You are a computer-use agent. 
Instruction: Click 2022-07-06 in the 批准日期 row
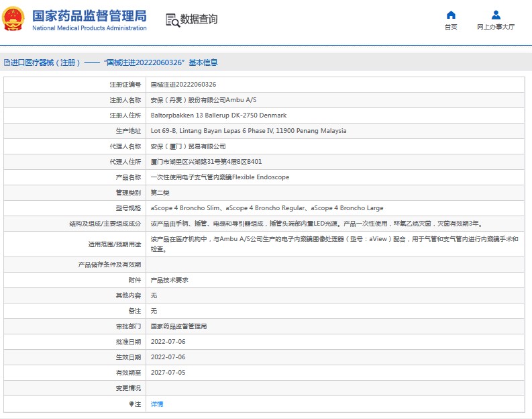pyautogui.click(x=168, y=342)
